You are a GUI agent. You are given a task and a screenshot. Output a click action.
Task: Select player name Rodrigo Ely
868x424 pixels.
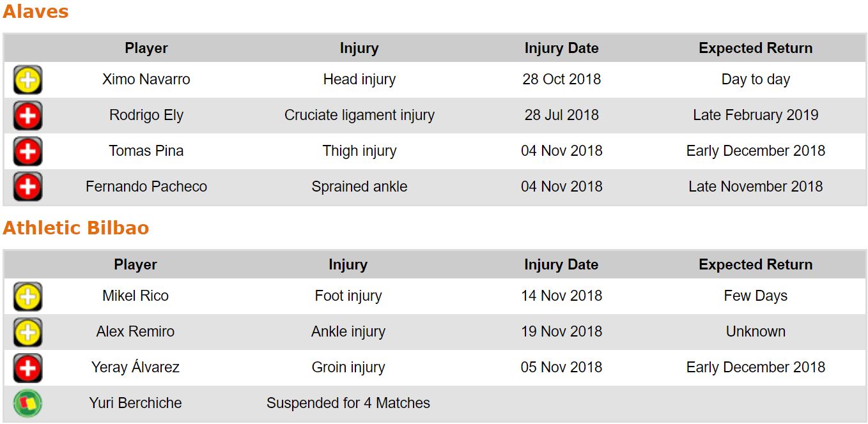click(146, 116)
